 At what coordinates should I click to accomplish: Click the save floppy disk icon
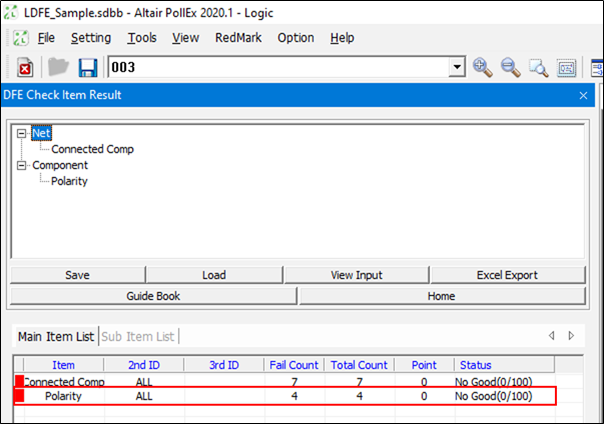87,68
